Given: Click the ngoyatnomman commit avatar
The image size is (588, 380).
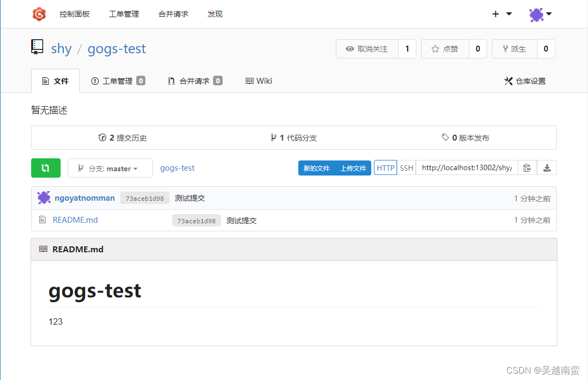Looking at the screenshot, I should (43, 198).
